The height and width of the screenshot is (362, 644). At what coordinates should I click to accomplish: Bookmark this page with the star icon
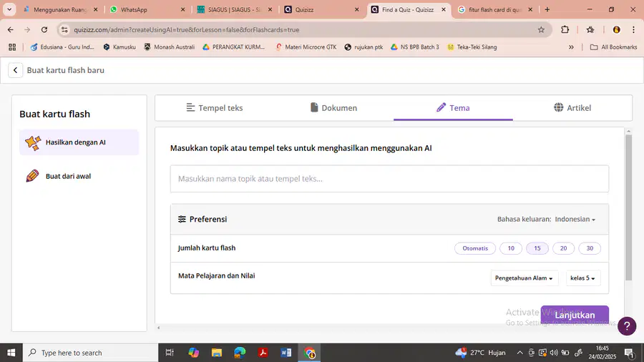[541, 29]
